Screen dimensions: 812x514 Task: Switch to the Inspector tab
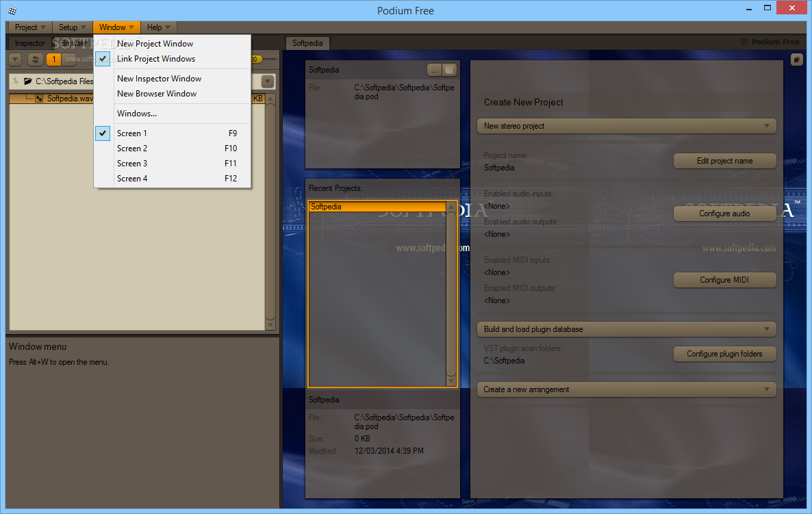tap(30, 43)
